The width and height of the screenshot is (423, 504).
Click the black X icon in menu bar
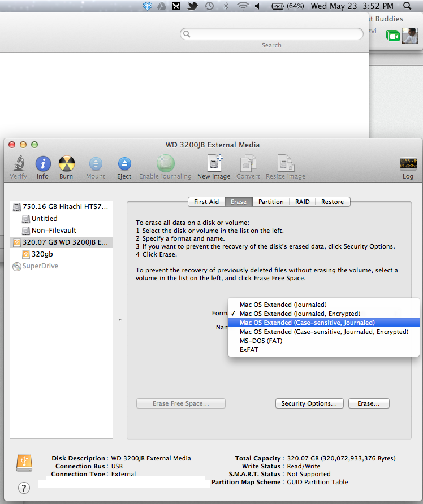(x=176, y=6)
